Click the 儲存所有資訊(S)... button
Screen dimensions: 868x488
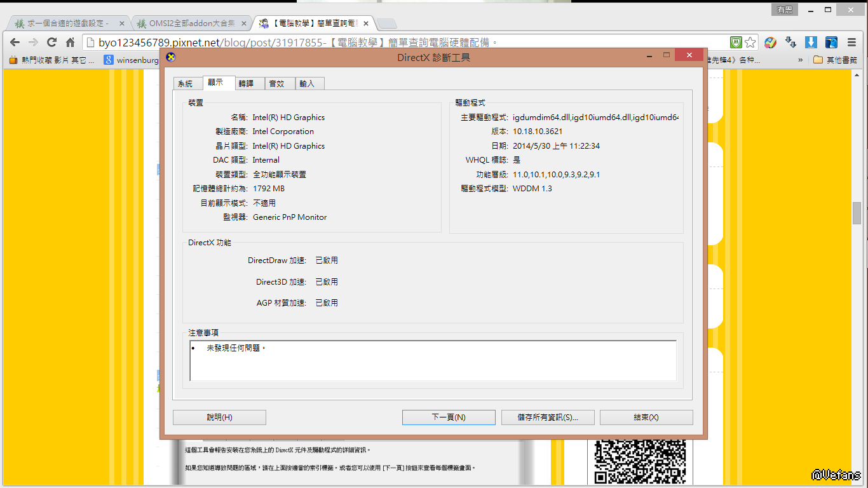[x=548, y=417]
